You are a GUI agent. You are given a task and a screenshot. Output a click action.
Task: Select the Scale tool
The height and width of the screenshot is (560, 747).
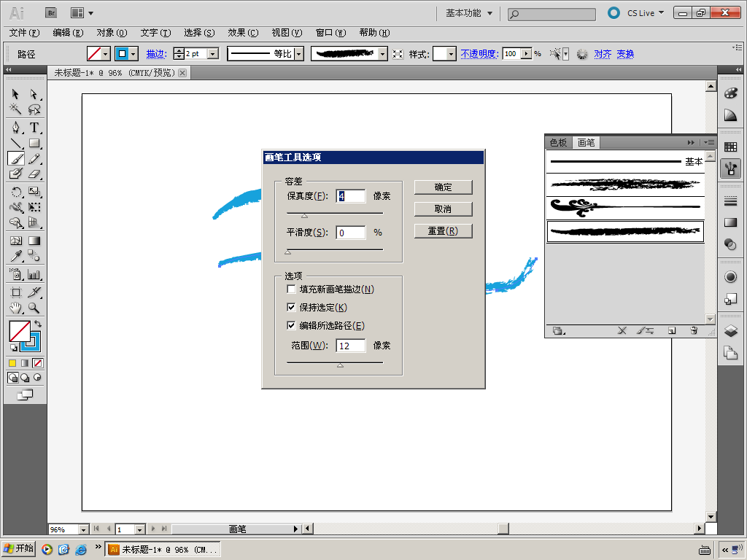click(x=34, y=192)
